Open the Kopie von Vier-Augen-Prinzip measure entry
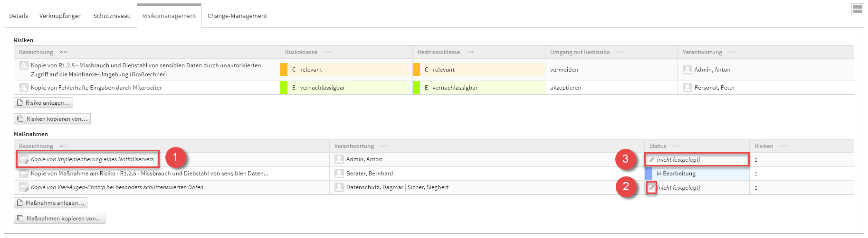Image resolution: width=868 pixels, height=238 pixels. click(x=117, y=187)
